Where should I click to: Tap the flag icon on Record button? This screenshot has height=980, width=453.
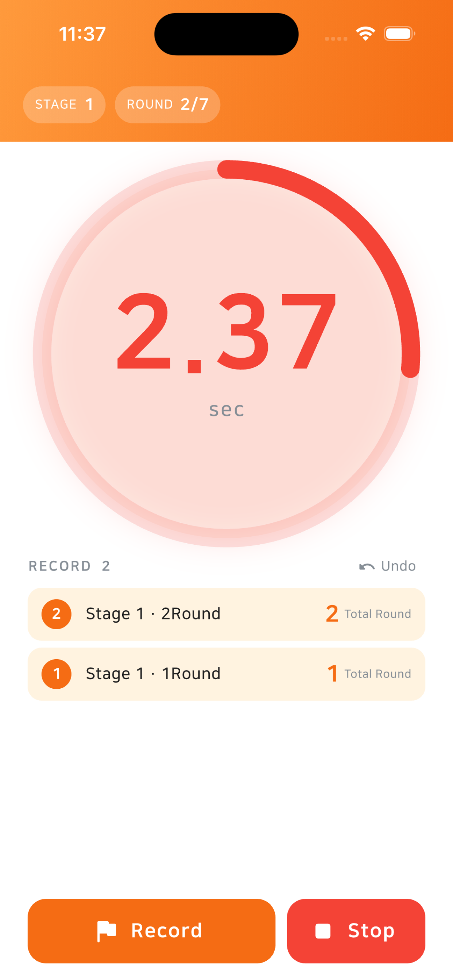pos(107,931)
